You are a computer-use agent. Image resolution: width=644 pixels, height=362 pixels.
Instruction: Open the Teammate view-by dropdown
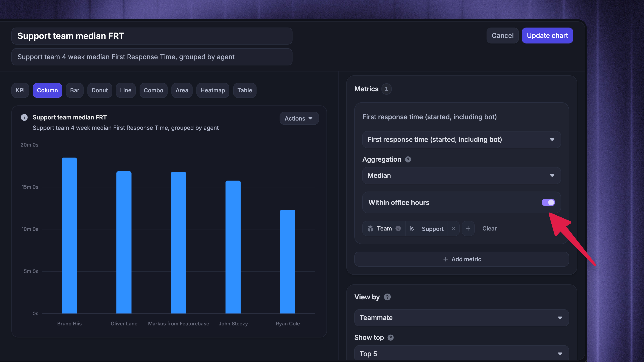[x=462, y=318]
